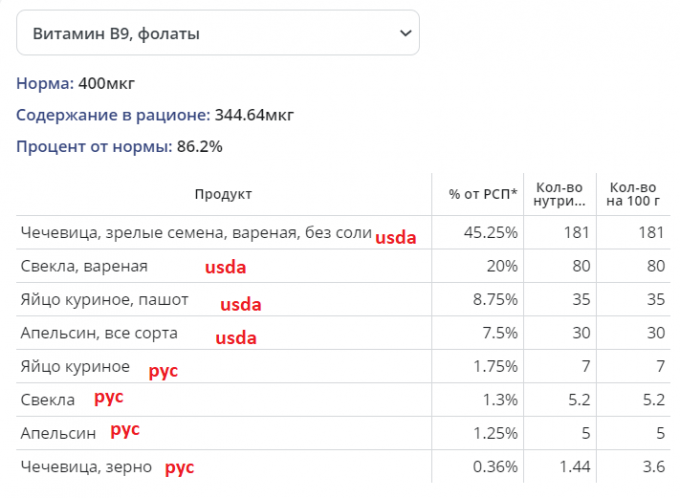
Task: Click the Яйцо куриное product row
Action: point(75,366)
